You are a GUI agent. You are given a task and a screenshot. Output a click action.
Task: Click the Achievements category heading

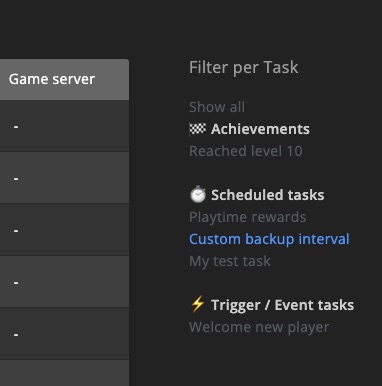pyautogui.click(x=260, y=129)
